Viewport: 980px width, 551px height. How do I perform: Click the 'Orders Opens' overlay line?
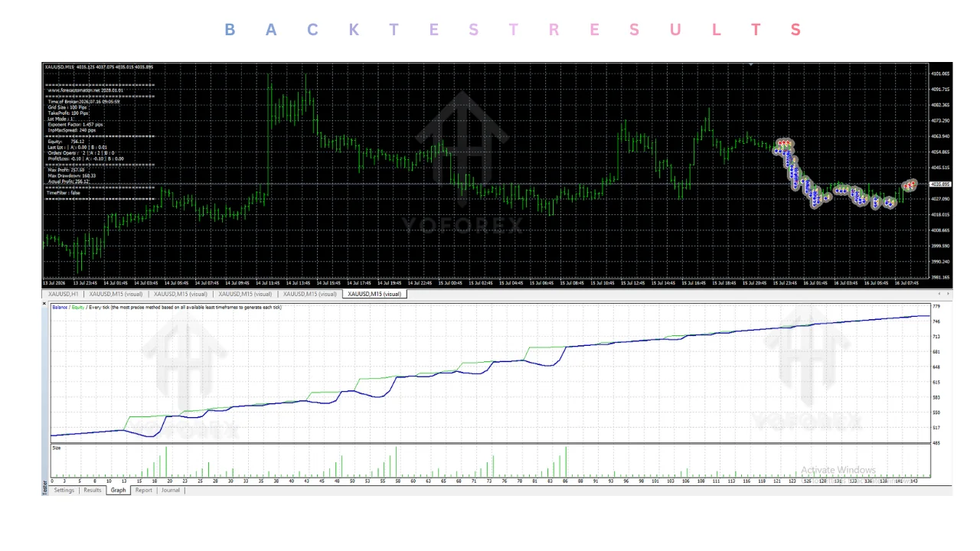tap(81, 153)
